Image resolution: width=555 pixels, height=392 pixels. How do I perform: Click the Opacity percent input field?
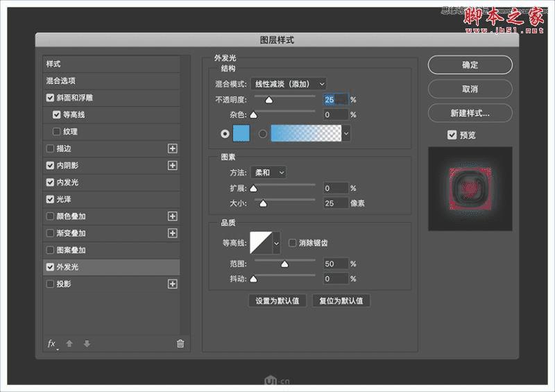click(x=336, y=100)
